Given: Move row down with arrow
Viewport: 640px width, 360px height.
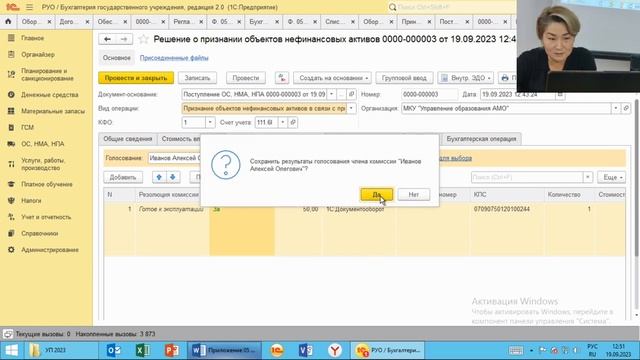Looking at the screenshot, I should point(173,177).
